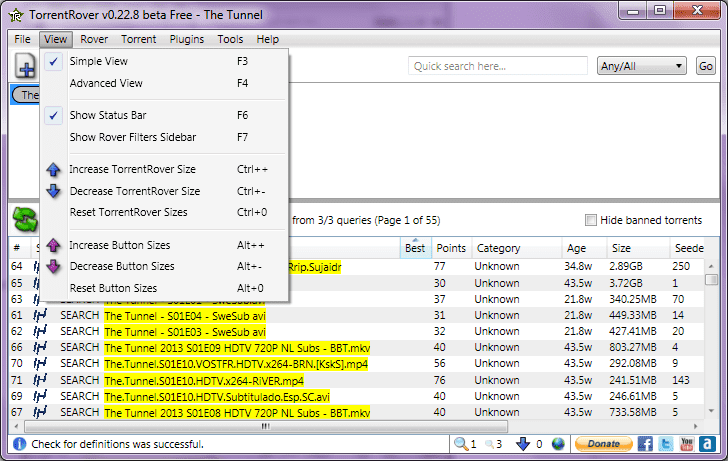Open the Help menu
Image resolution: width=728 pixels, height=461 pixels.
pyautogui.click(x=267, y=39)
